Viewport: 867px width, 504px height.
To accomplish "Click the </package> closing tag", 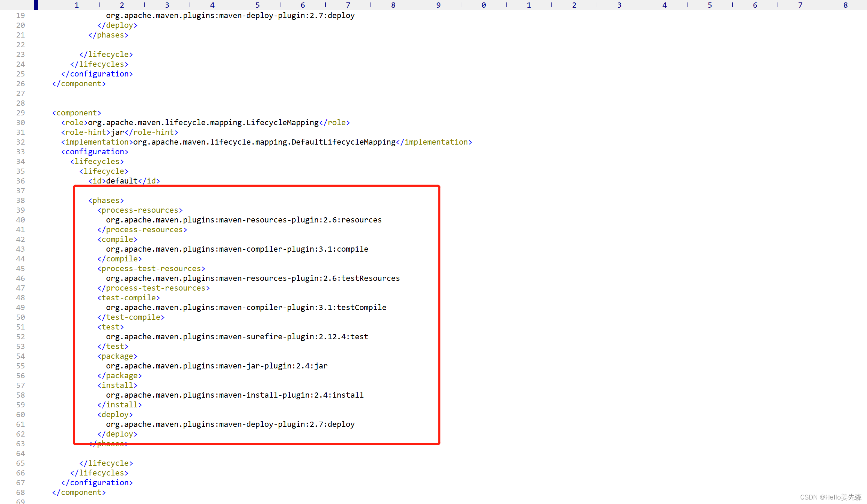I will [x=120, y=376].
